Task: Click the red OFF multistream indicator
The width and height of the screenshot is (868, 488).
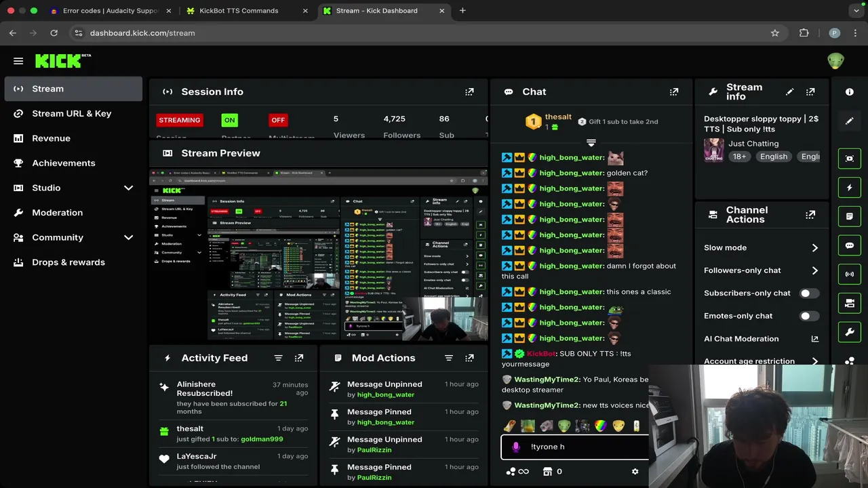Action: tap(278, 120)
